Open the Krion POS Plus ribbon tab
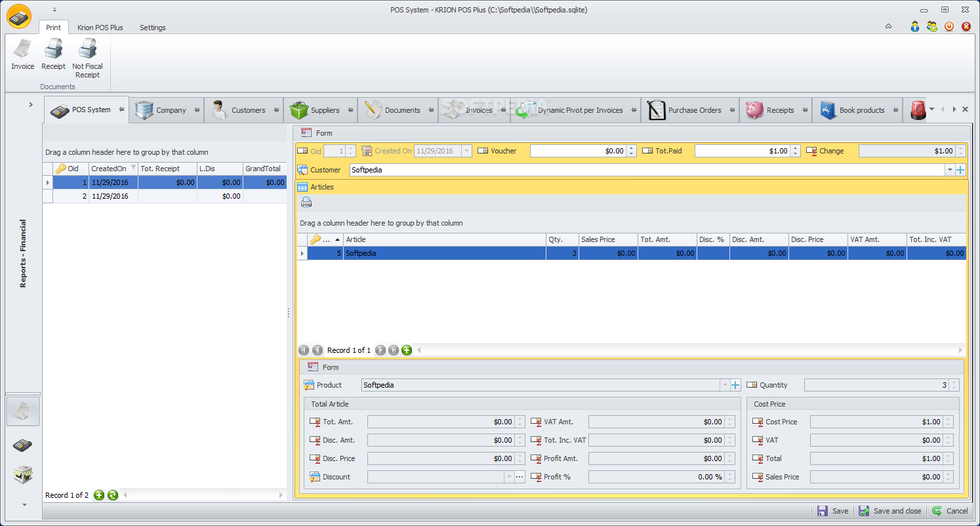 click(100, 28)
